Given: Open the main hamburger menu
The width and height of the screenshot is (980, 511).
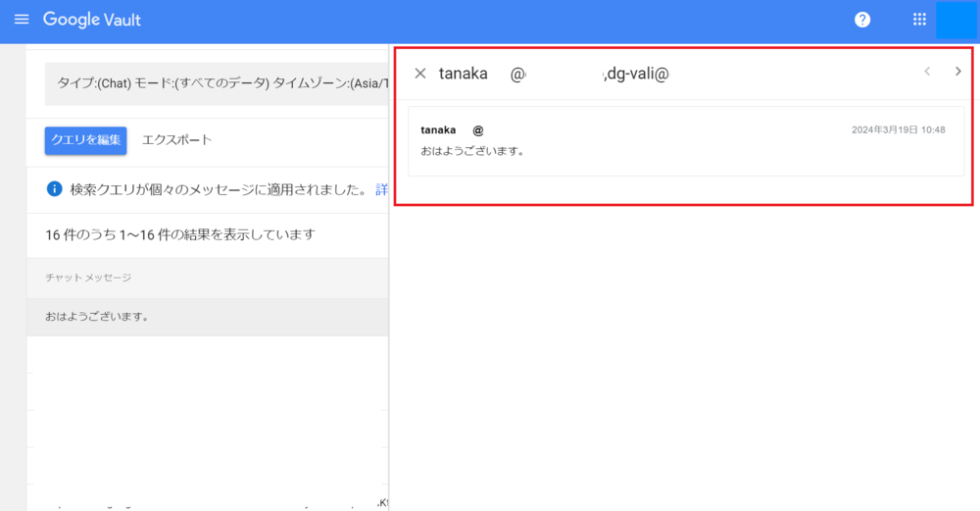Looking at the screenshot, I should tap(22, 20).
